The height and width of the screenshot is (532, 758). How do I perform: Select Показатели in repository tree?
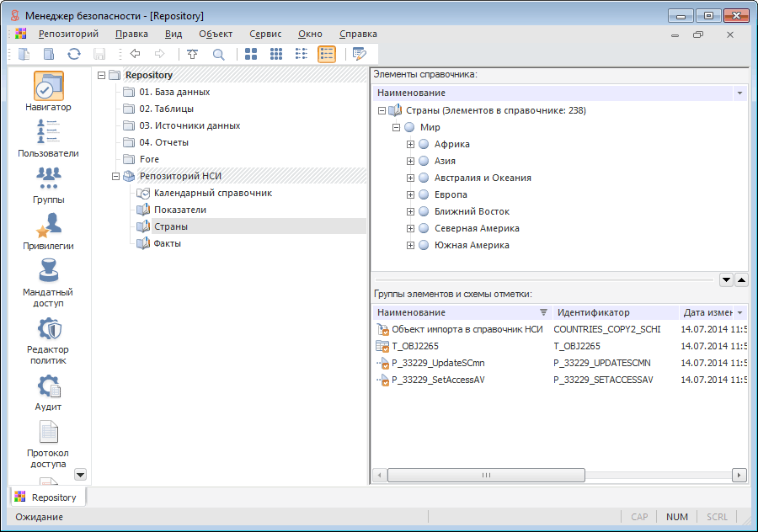(x=179, y=210)
